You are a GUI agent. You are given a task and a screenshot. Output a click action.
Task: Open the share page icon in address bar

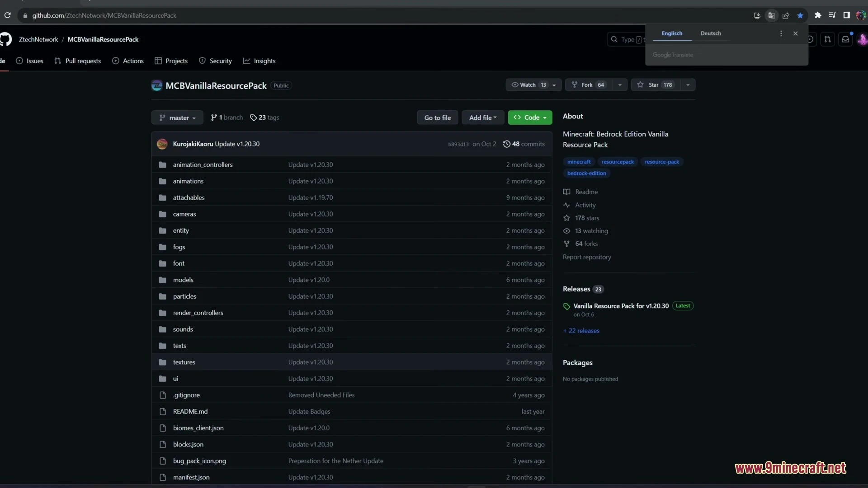(786, 15)
